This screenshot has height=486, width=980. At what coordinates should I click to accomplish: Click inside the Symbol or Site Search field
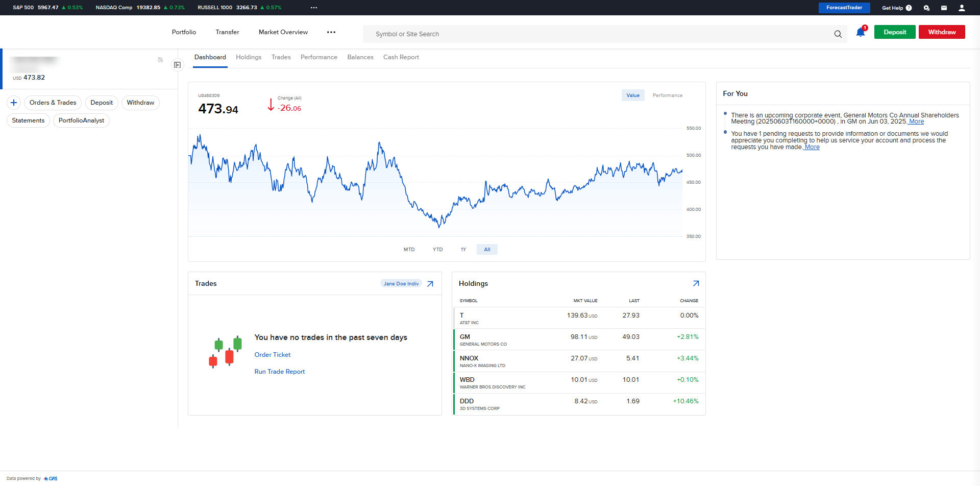tap(510, 34)
